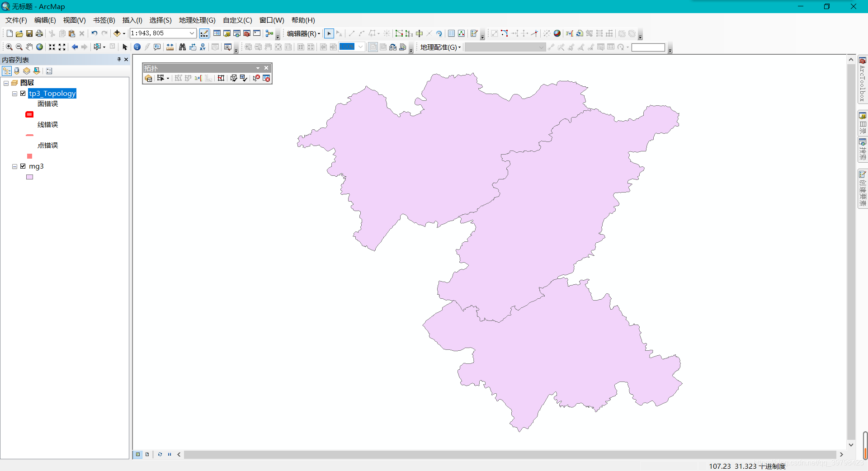The height and width of the screenshot is (471, 868).
Task: Toggle tp3_Topology layer visibility checkbox
Action: click(x=23, y=94)
